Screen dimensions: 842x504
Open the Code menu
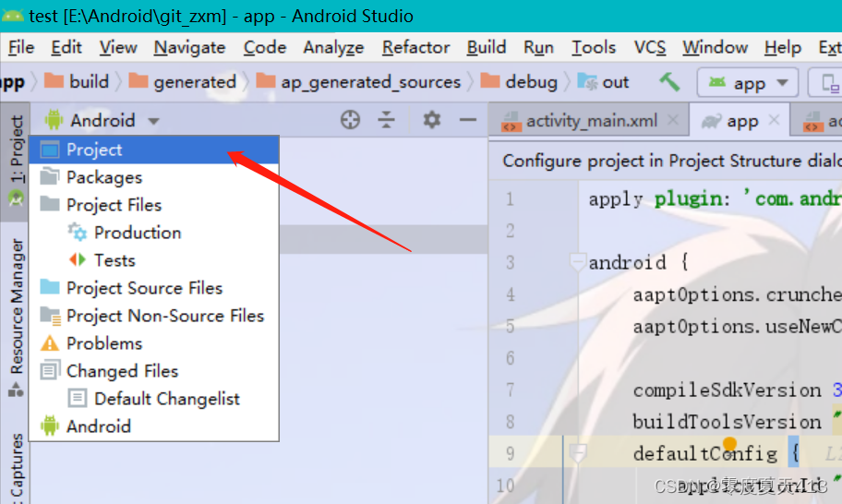[x=265, y=48]
